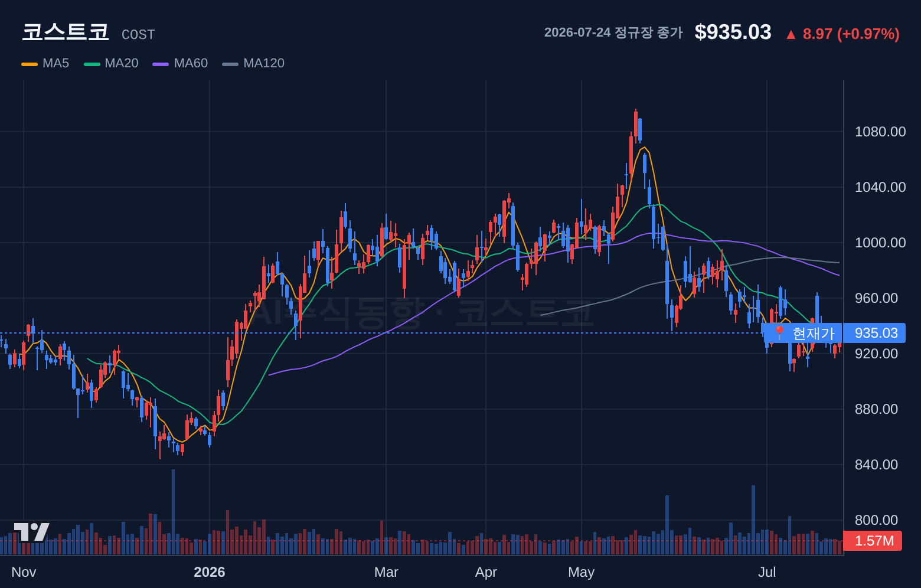Click the $935.03 closing price

coord(733,32)
